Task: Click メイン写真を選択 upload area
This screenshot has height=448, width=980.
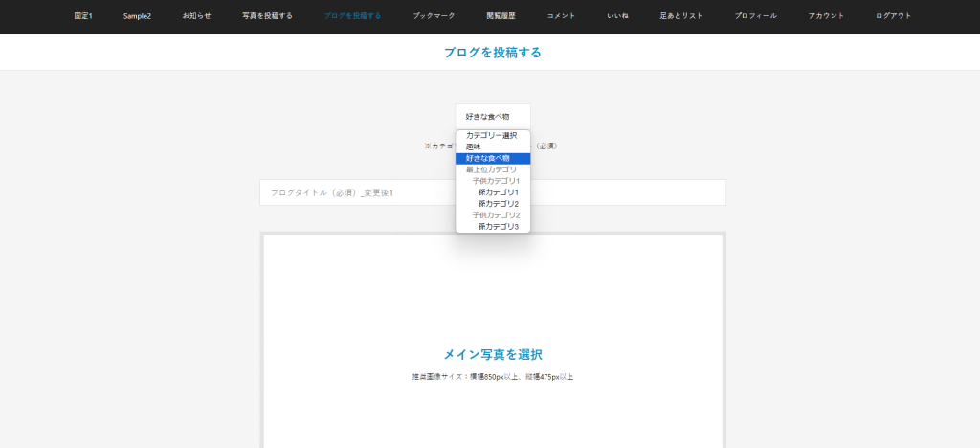Action: tap(492, 354)
